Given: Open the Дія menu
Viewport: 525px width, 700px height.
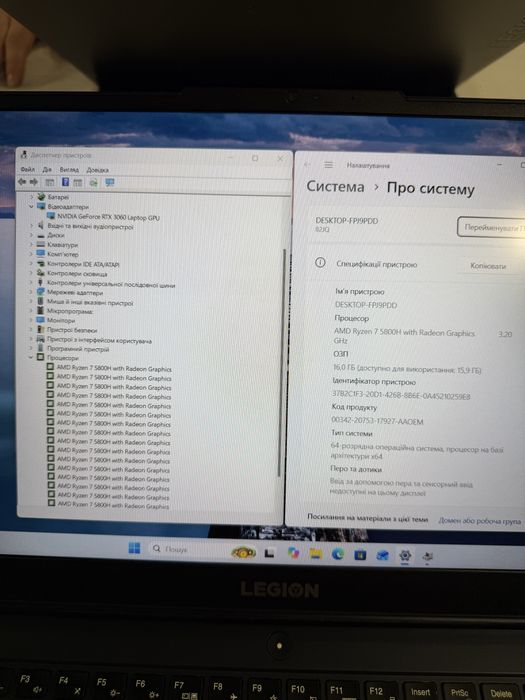Looking at the screenshot, I should (47, 170).
